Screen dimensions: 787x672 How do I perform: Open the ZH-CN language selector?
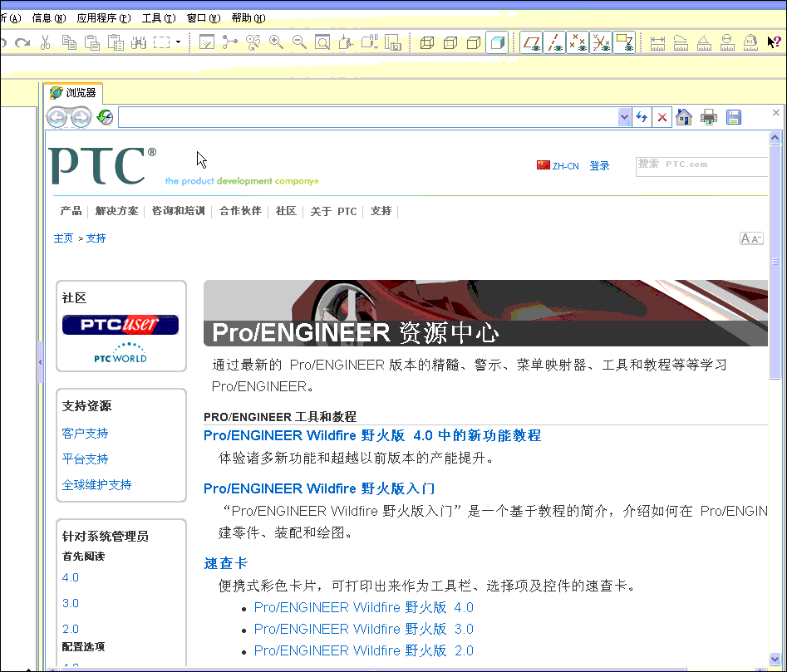[x=558, y=165]
